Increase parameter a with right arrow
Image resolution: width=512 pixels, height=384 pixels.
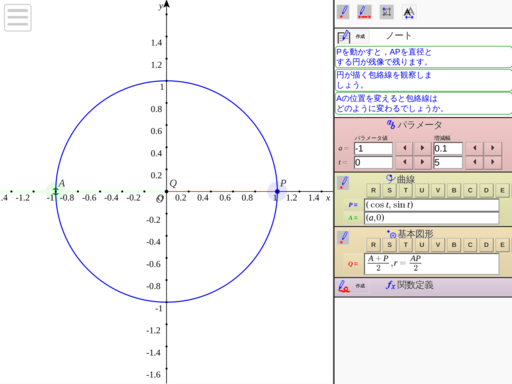coord(422,148)
